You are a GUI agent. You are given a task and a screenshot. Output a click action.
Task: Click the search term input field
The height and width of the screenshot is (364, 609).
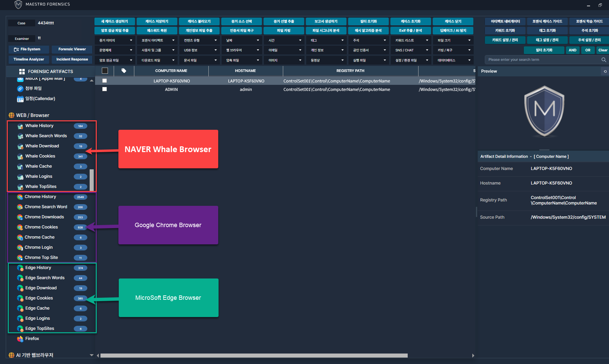(x=541, y=60)
